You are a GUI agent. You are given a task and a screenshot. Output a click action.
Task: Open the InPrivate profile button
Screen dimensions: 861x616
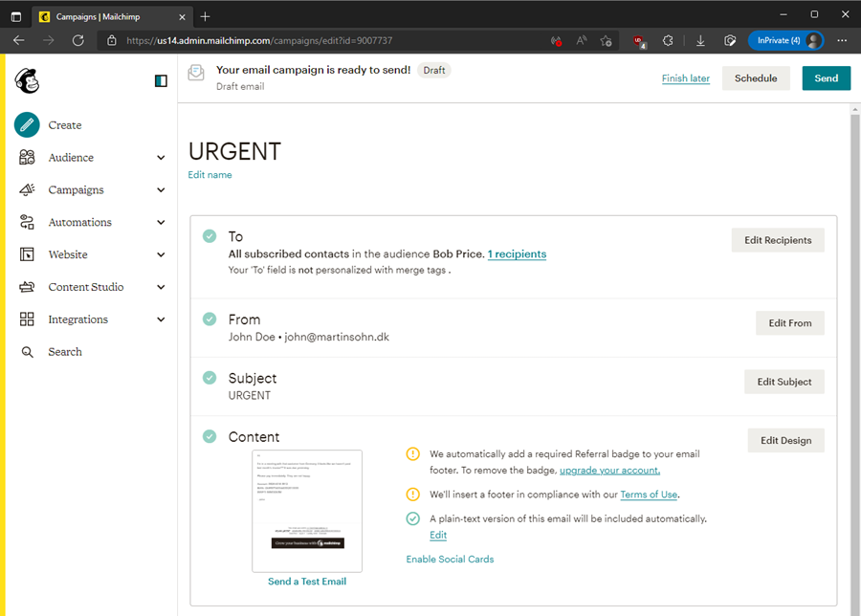coord(785,40)
